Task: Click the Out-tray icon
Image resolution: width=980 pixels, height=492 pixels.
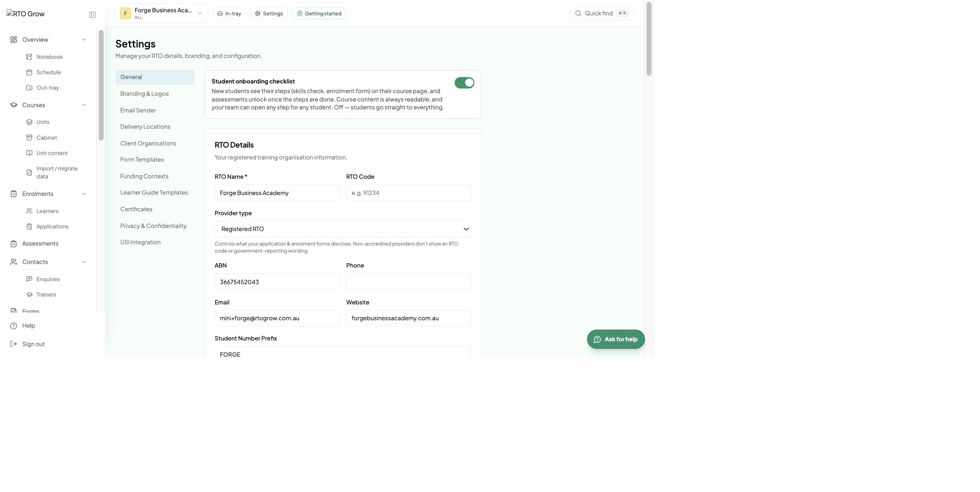Action: [29, 88]
